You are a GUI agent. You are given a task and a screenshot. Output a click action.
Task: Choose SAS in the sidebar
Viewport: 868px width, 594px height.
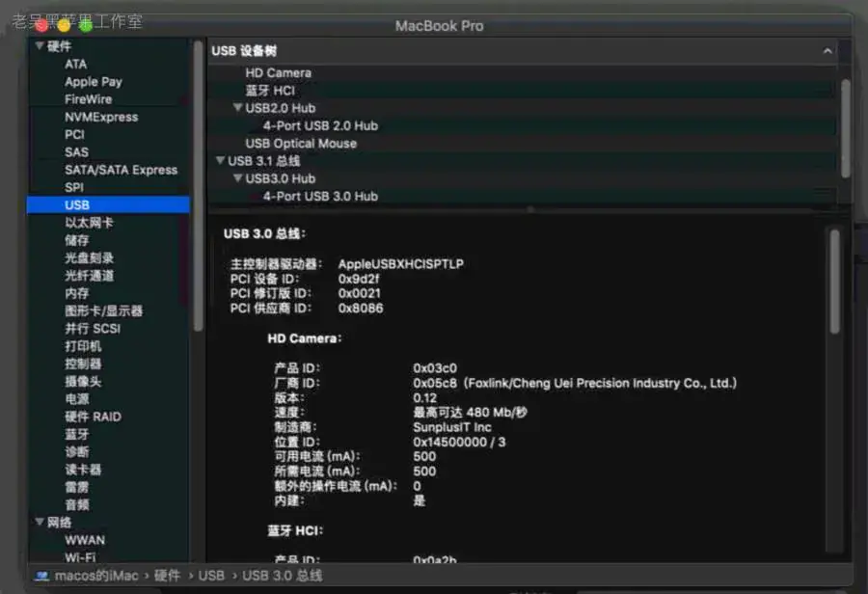[76, 152]
